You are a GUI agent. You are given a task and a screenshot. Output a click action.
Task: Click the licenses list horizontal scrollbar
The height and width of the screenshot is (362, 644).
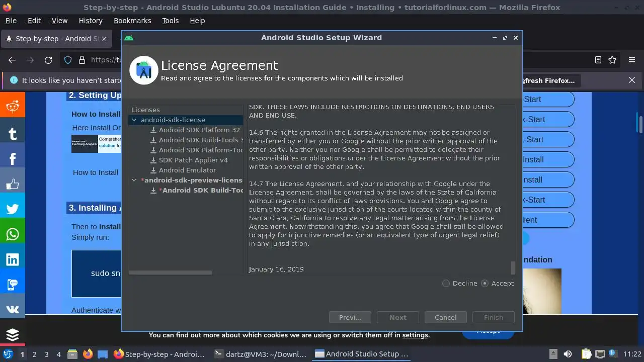[x=170, y=273]
